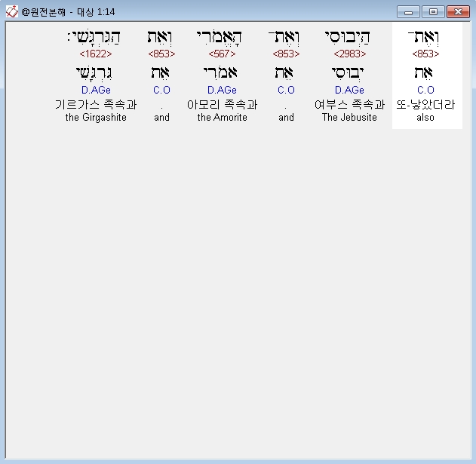476x464 pixels.
Task: Select Korean gloss 또-낳았더라
Action: coord(425,104)
